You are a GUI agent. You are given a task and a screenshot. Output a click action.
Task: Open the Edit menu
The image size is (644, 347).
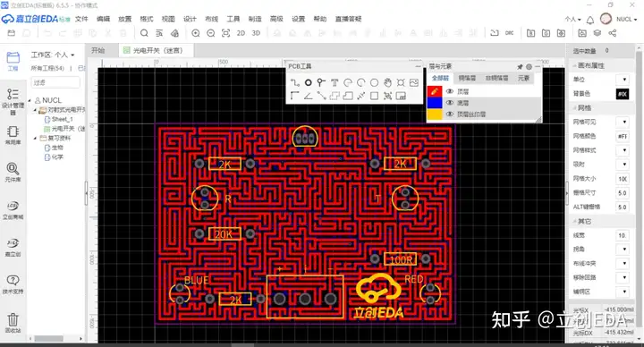[103, 19]
